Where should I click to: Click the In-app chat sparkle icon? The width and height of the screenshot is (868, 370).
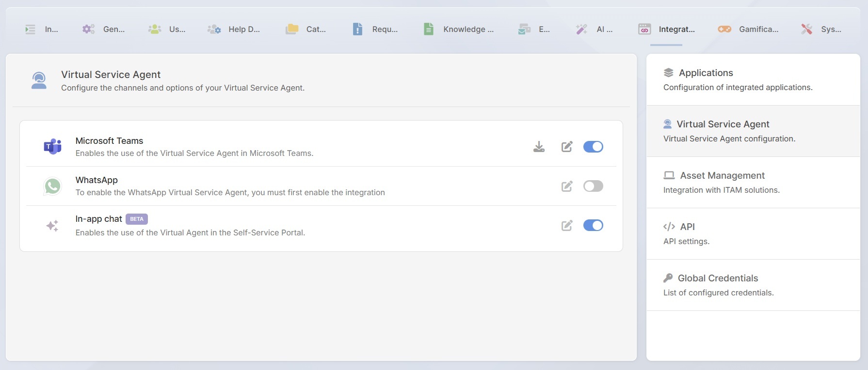[x=52, y=226]
